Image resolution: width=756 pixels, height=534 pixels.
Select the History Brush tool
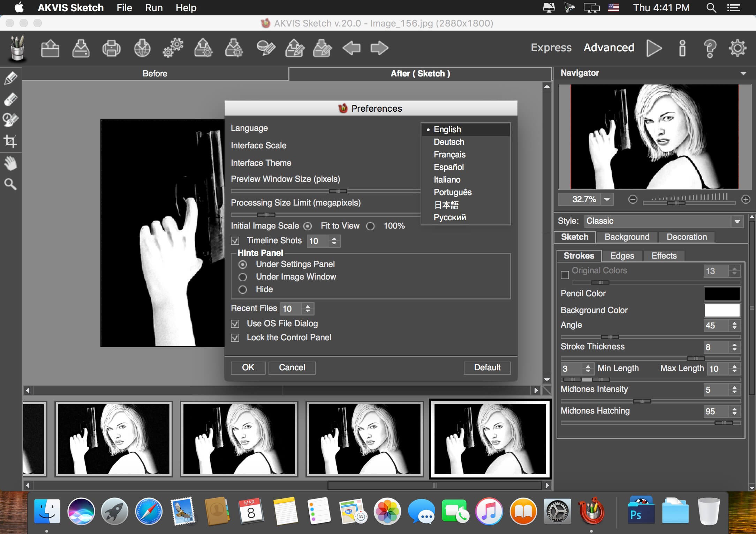(10, 120)
